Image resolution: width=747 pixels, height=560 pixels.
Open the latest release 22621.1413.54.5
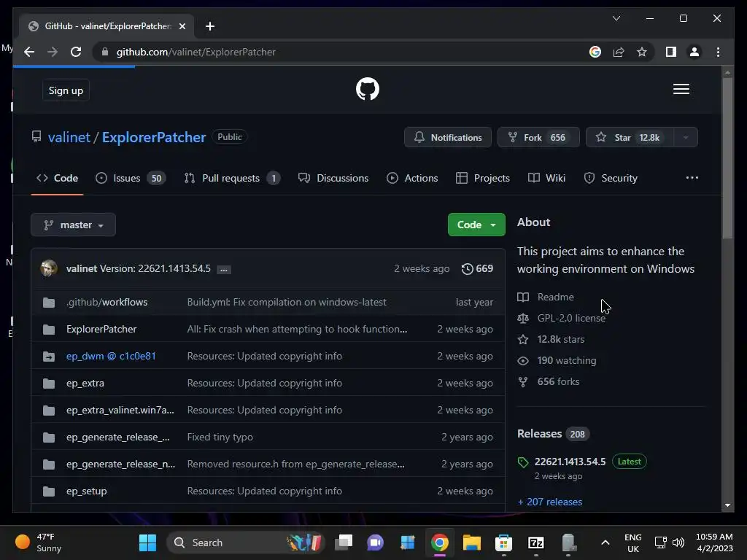[570, 462]
